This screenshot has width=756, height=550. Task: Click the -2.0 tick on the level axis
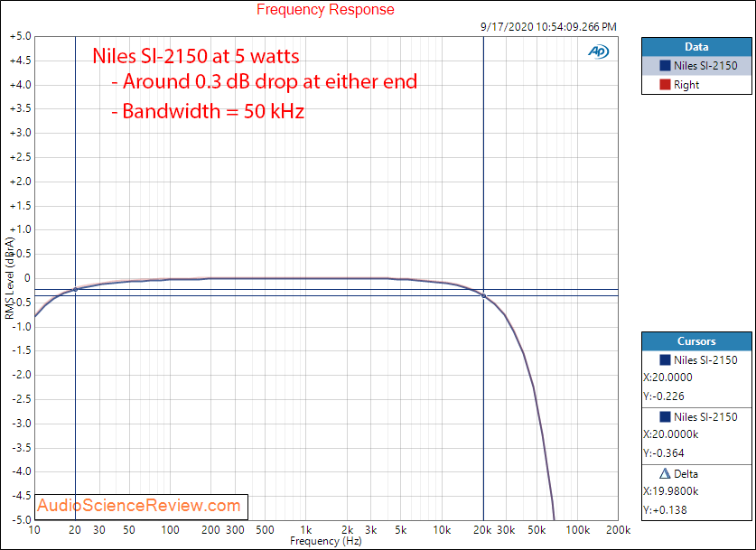tap(21, 375)
